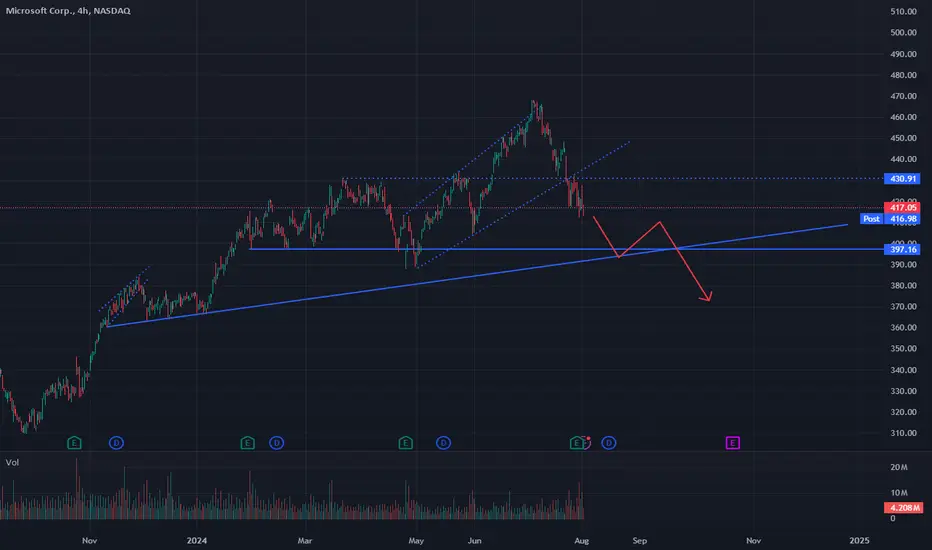Click the 380.00 price scale value
The width and height of the screenshot is (932, 550).
(903, 285)
